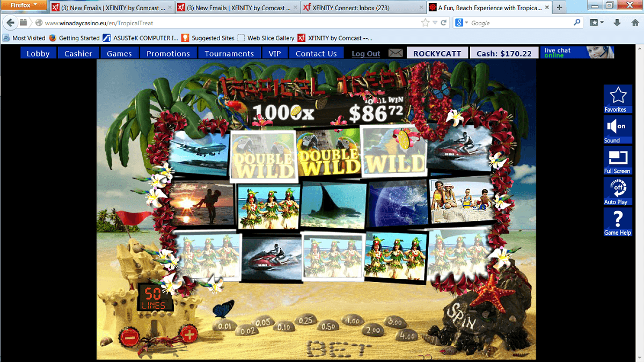Click the Earth from space reel symbol
This screenshot has height=362, width=644.
[x=398, y=202]
